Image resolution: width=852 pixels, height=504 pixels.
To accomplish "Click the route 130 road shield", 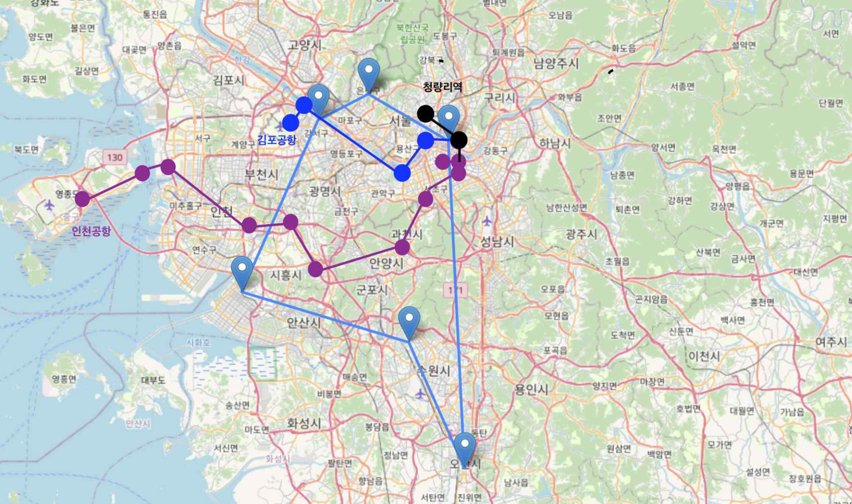I will [114, 157].
